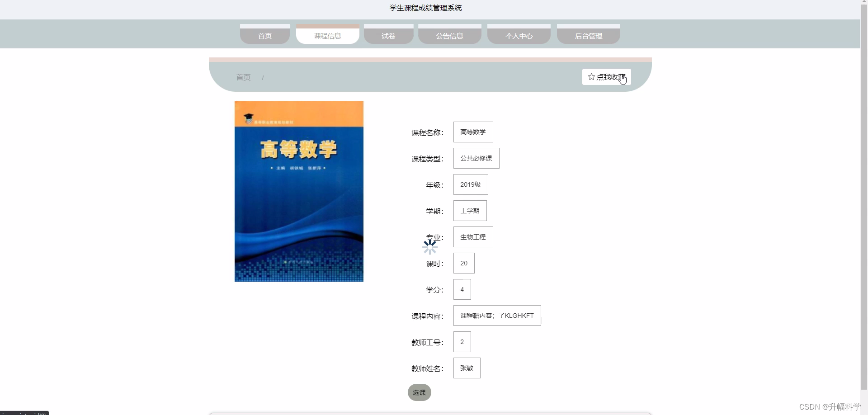Click the star icon on the collect button

point(591,76)
